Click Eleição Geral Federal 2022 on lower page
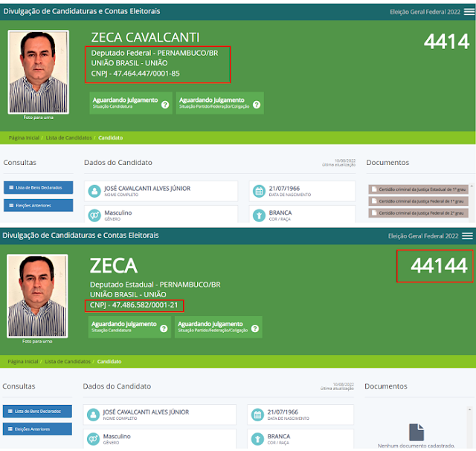The height and width of the screenshot is (451, 476). (x=423, y=236)
